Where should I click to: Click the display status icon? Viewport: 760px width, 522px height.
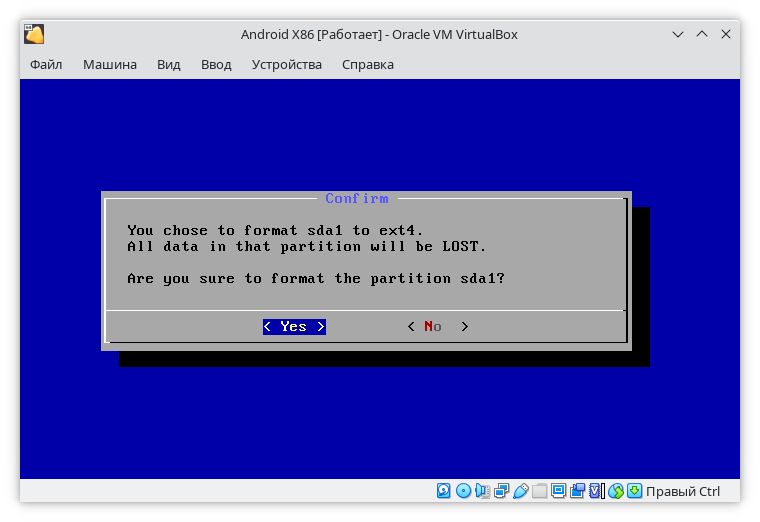pyautogui.click(x=559, y=491)
